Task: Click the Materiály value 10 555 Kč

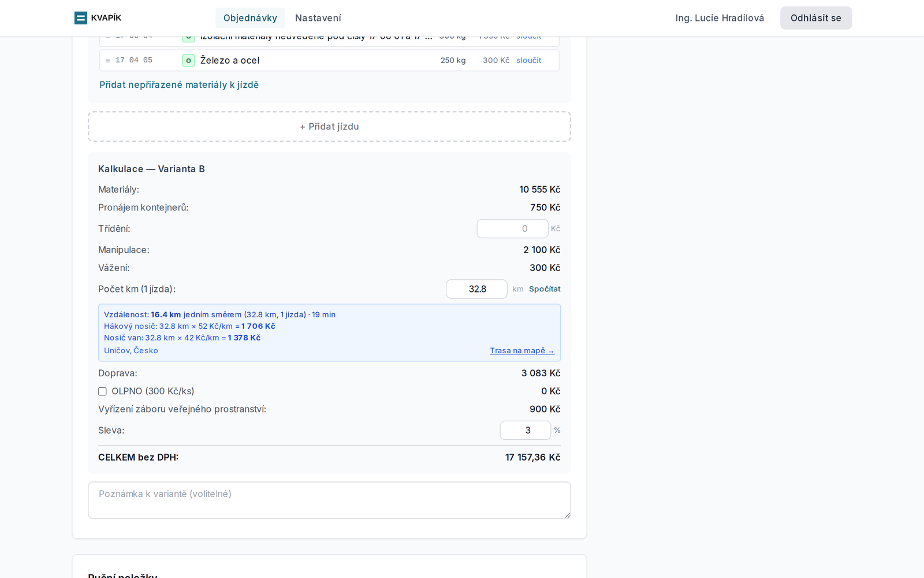Action: [539, 190]
